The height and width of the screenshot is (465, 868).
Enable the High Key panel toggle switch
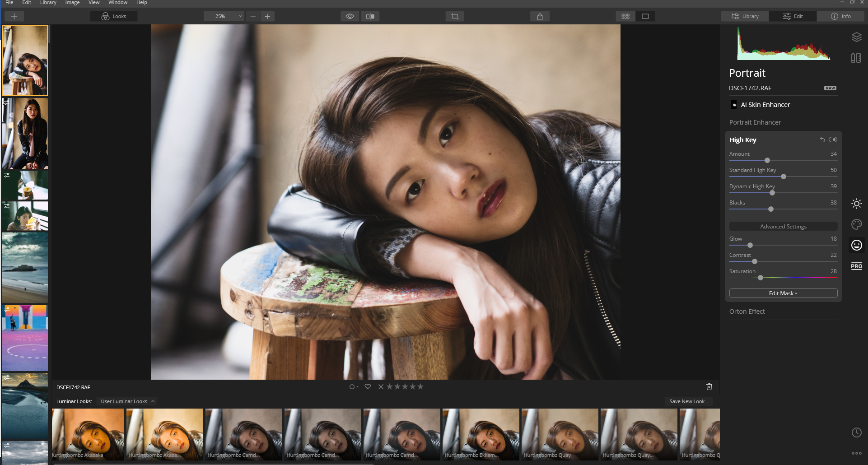point(833,139)
